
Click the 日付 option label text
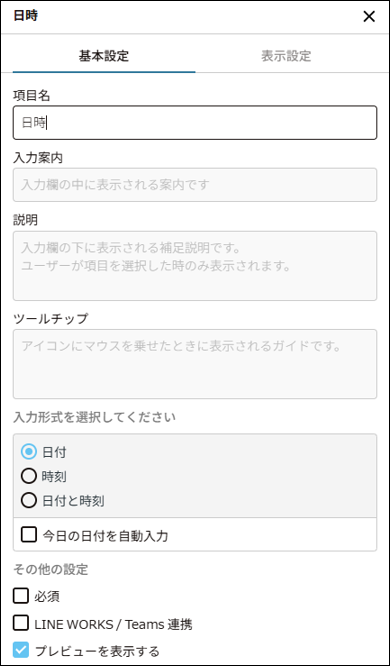(x=54, y=452)
